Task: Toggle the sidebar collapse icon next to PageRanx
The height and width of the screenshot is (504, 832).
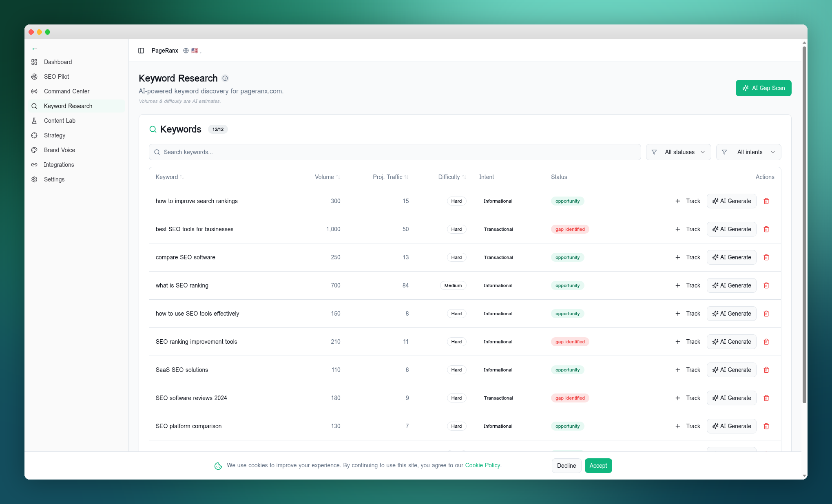Action: pyautogui.click(x=141, y=50)
